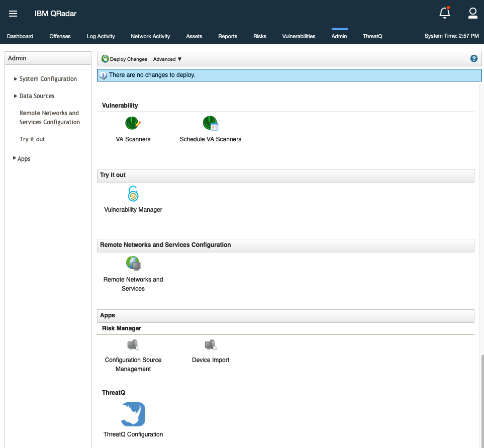Select the Admin tab
484x448 pixels.
339,36
